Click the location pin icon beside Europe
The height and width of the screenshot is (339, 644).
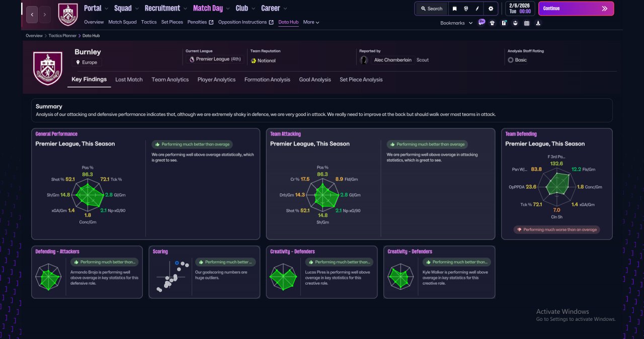(78, 62)
